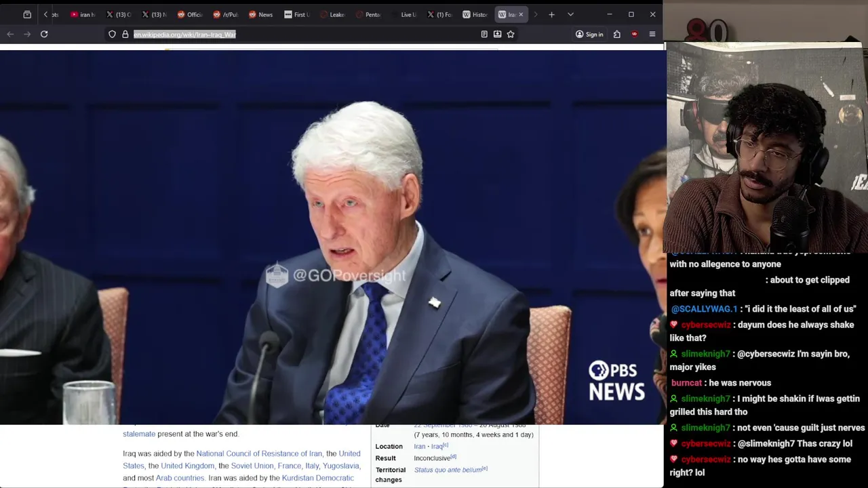Open the 'Soviet Union' link
Image resolution: width=868 pixels, height=488 pixels.
coord(252,466)
